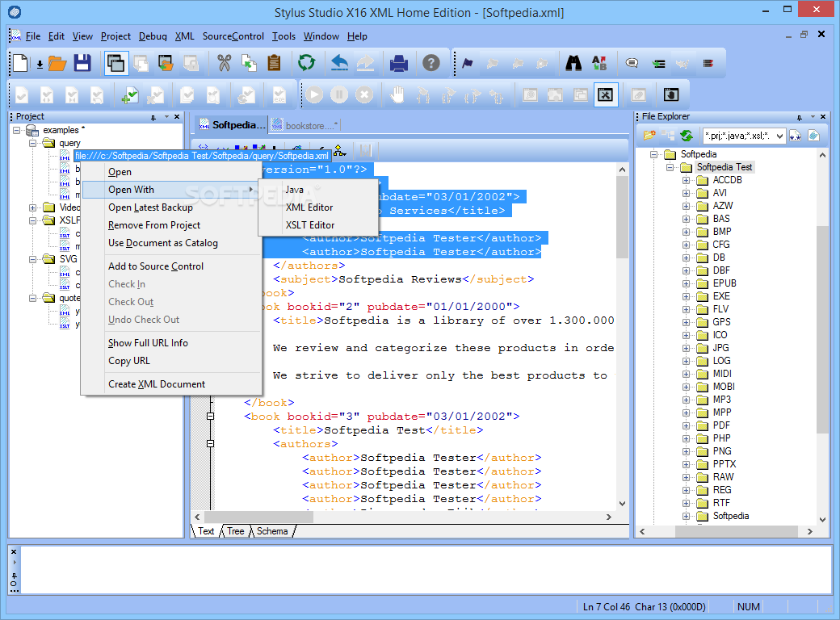Open a file with the folder icon
840x620 pixels.
click(x=57, y=63)
